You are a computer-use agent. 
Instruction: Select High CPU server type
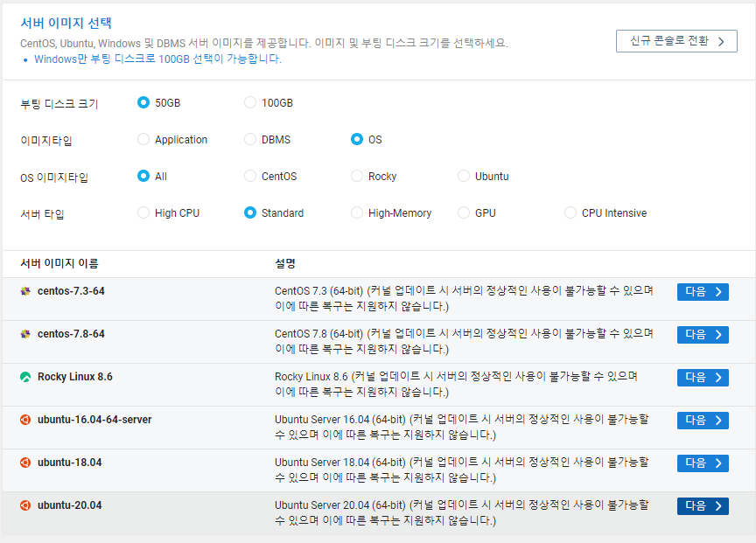point(143,212)
